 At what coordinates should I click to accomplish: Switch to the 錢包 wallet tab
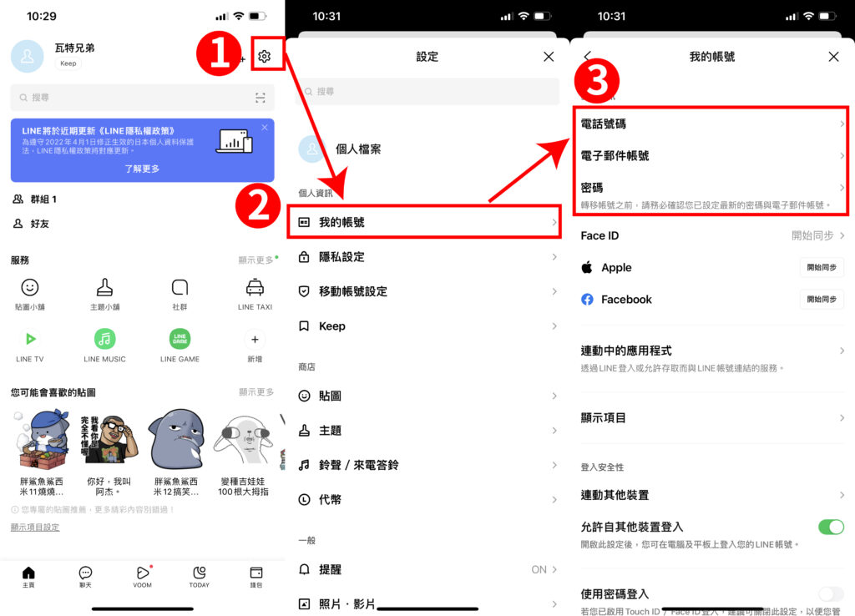point(255,577)
